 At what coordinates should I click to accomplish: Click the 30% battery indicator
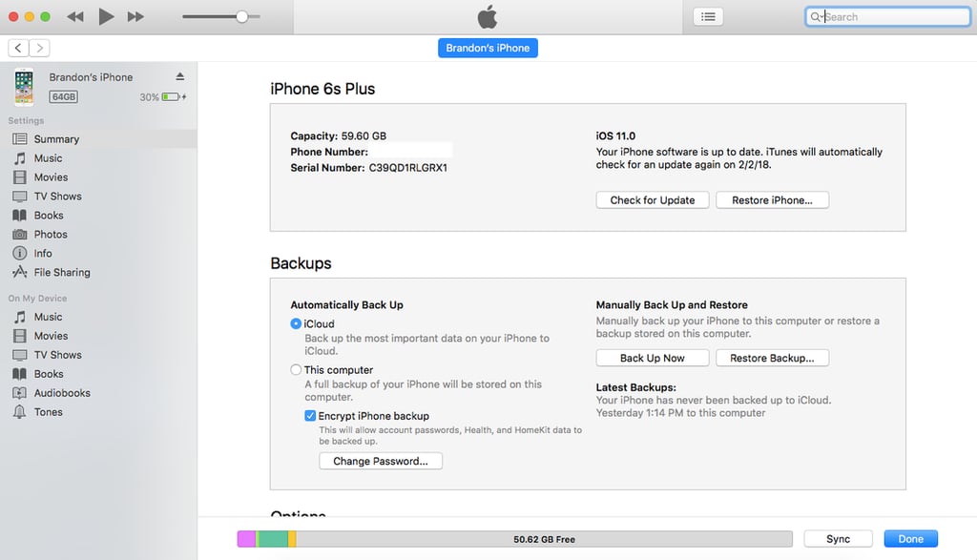pyautogui.click(x=162, y=97)
